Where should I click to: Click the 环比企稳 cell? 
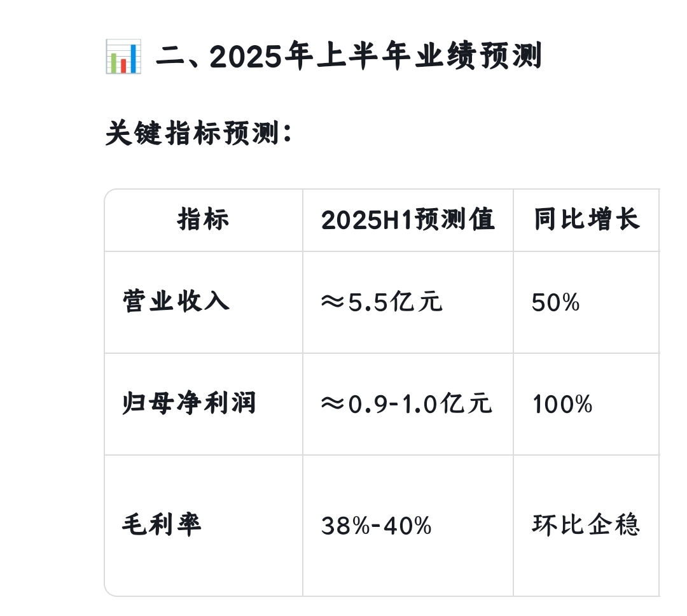click(x=586, y=525)
